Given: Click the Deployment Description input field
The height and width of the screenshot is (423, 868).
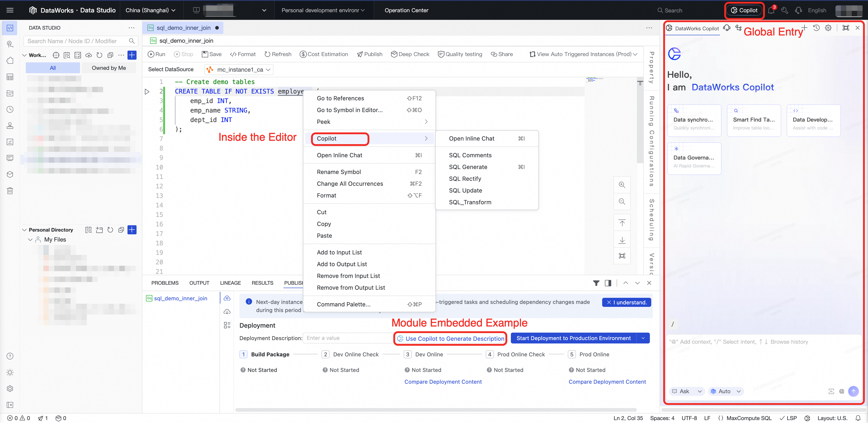Looking at the screenshot, I should coord(347,338).
